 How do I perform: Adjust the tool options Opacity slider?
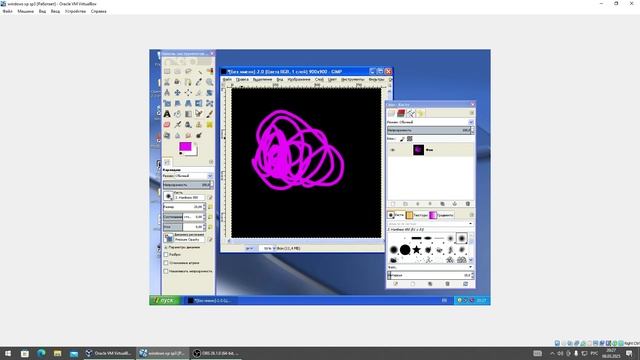coord(187,185)
